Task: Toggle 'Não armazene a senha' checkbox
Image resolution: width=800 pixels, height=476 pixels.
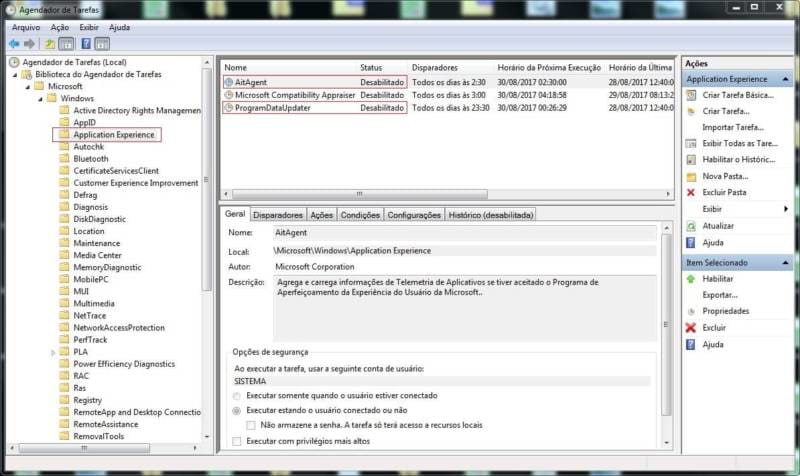Action: [x=251, y=425]
